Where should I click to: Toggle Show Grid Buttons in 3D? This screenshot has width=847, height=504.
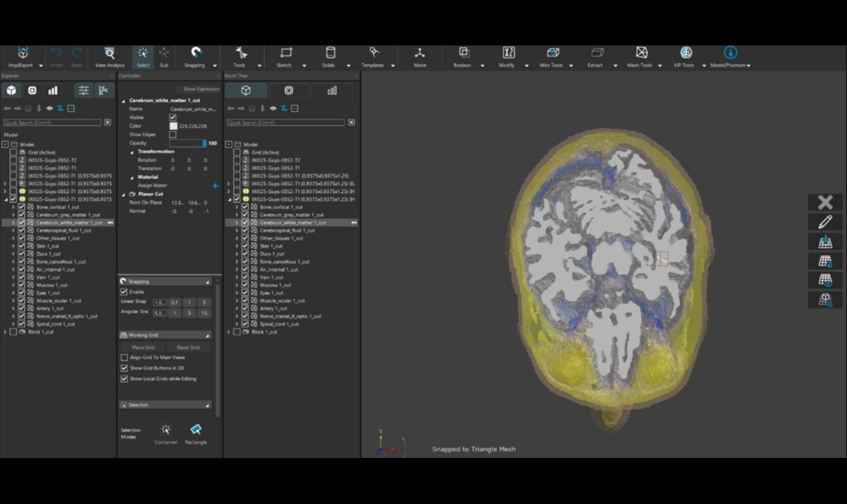[x=124, y=368]
